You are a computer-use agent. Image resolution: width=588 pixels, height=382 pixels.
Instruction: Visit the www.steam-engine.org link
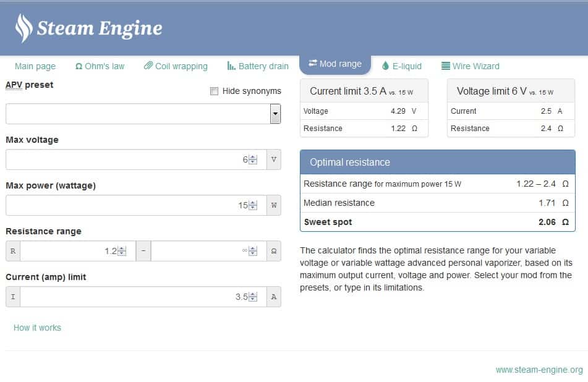pyautogui.click(x=539, y=370)
